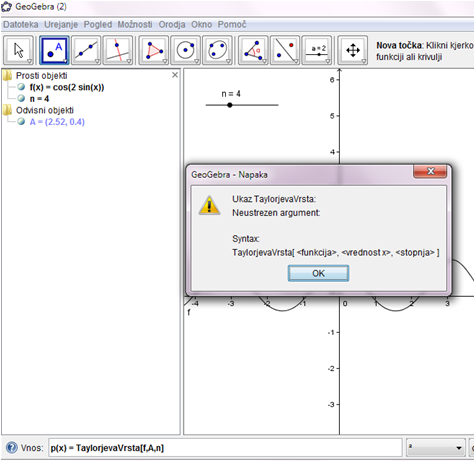Click the n = 4 slider label
The height and width of the screenshot is (462, 475).
(x=231, y=94)
